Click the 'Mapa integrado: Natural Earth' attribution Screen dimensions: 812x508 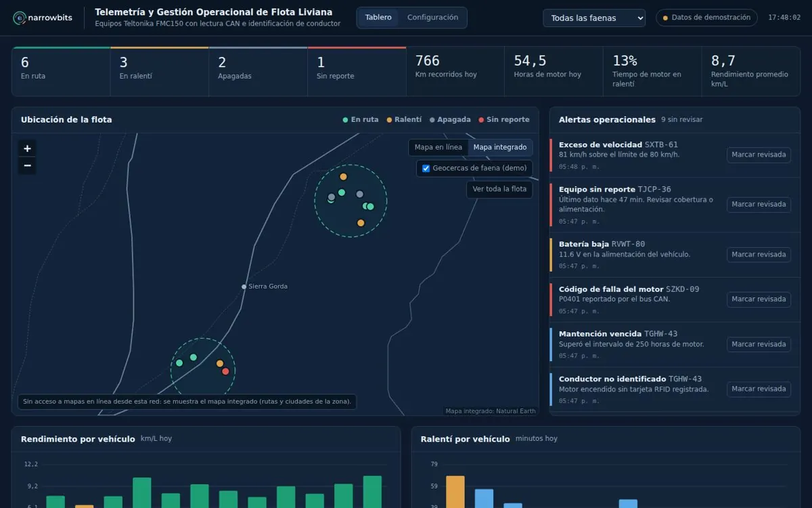click(x=491, y=411)
